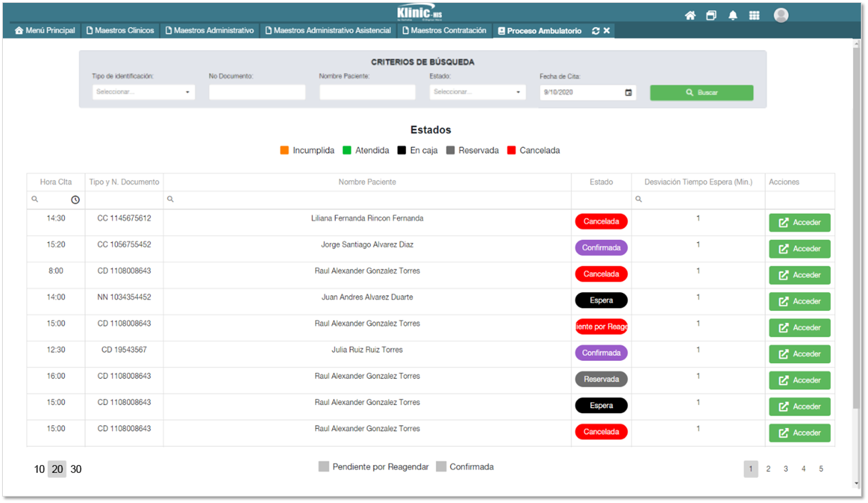Toggle the Confirmada legend checkbox
The image size is (868, 503).
coord(442,467)
